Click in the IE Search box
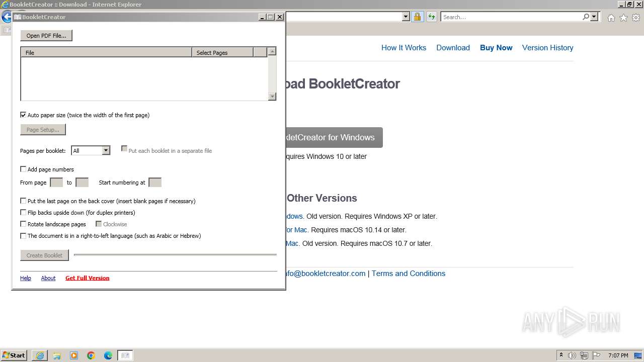Screen dimensions: 644x362 tap(511, 17)
